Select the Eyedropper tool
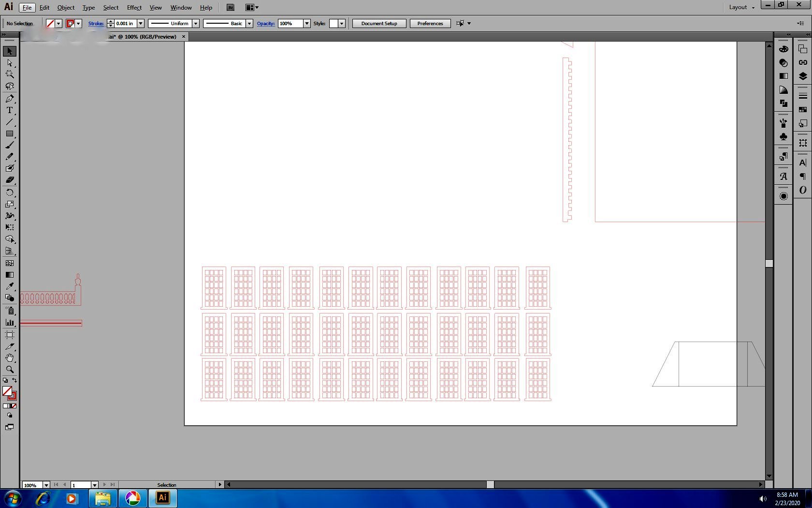 point(10,286)
